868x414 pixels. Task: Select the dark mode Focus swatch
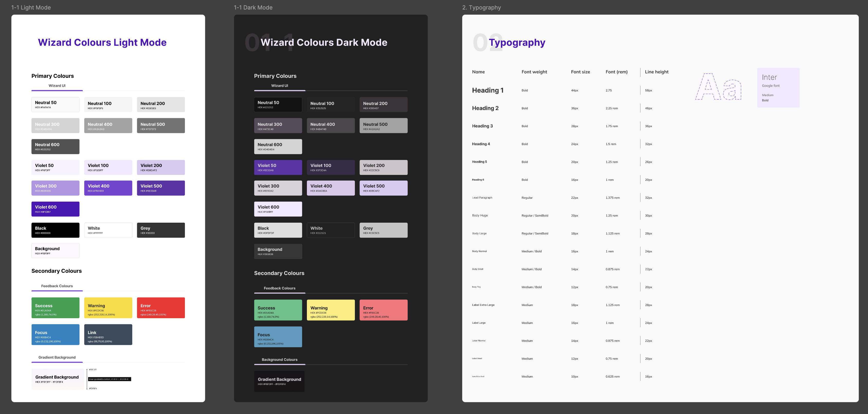pyautogui.click(x=278, y=337)
